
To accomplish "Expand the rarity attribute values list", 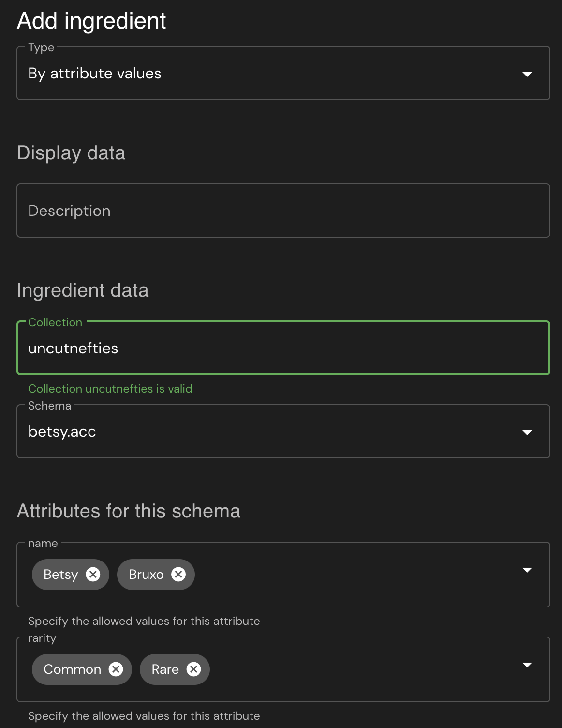I will [x=527, y=665].
